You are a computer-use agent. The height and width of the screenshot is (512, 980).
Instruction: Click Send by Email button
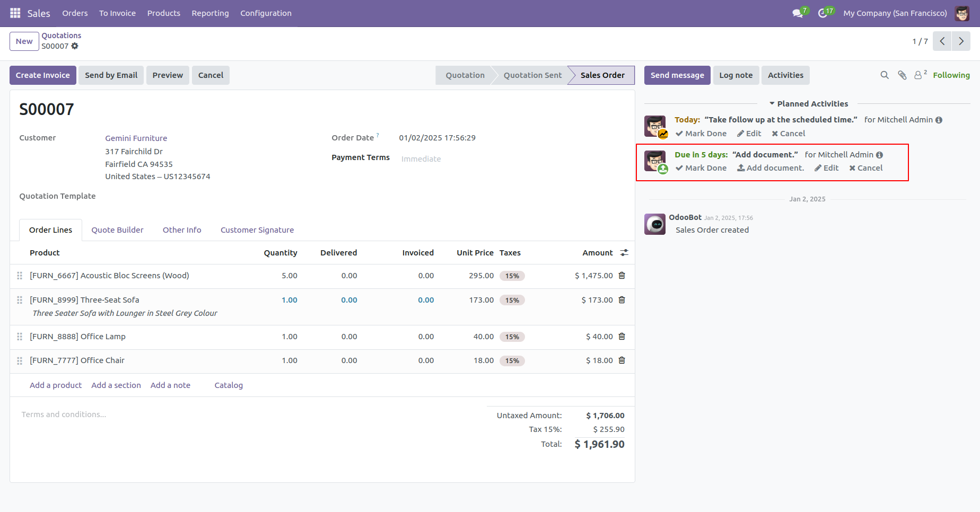(x=111, y=75)
